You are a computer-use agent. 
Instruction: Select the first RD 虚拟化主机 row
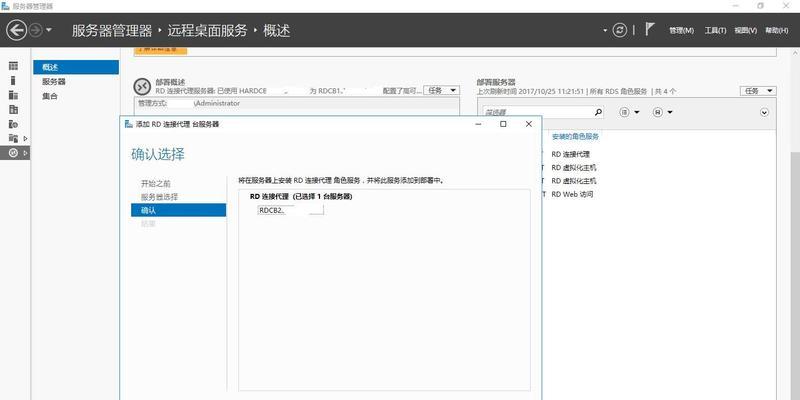(574, 167)
